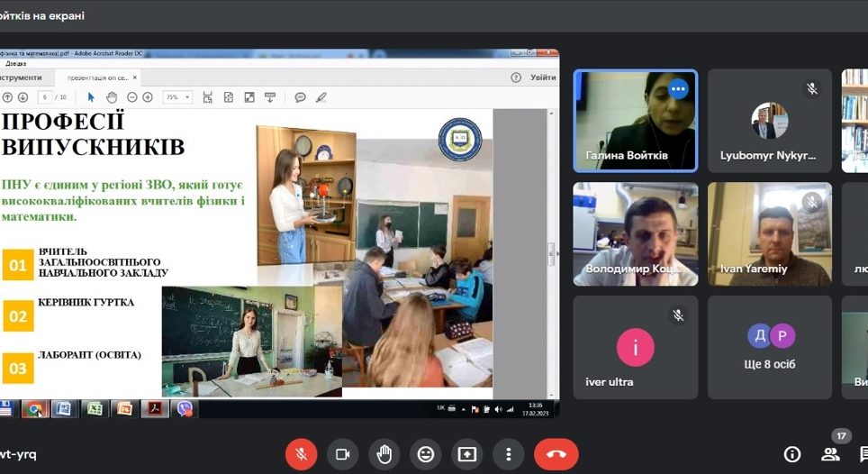Click the zoom out minus icon
The image size is (868, 474).
tap(132, 97)
